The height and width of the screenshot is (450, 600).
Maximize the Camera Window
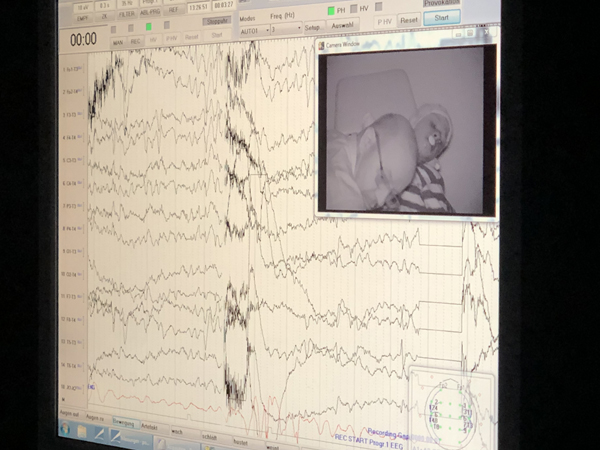coord(470,33)
